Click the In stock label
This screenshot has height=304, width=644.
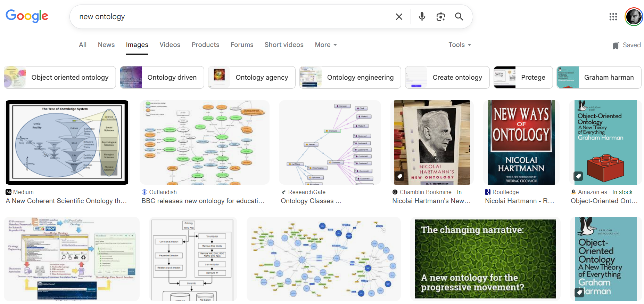pos(622,192)
